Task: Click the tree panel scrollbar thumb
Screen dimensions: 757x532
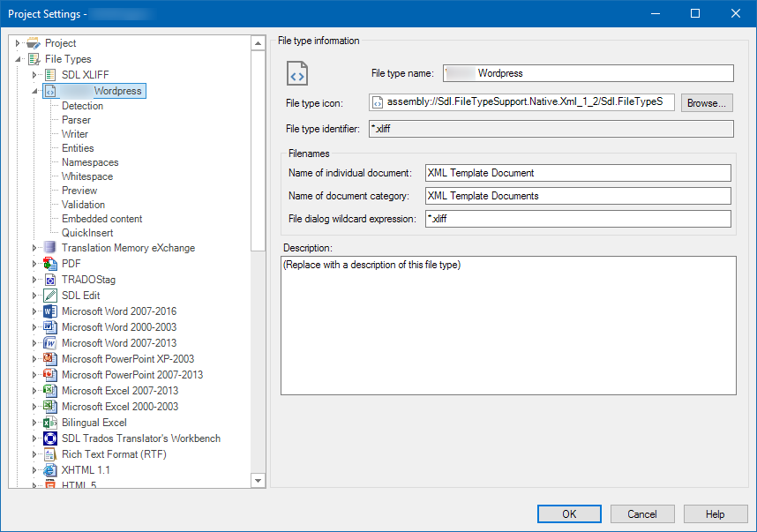Action: click(259, 151)
